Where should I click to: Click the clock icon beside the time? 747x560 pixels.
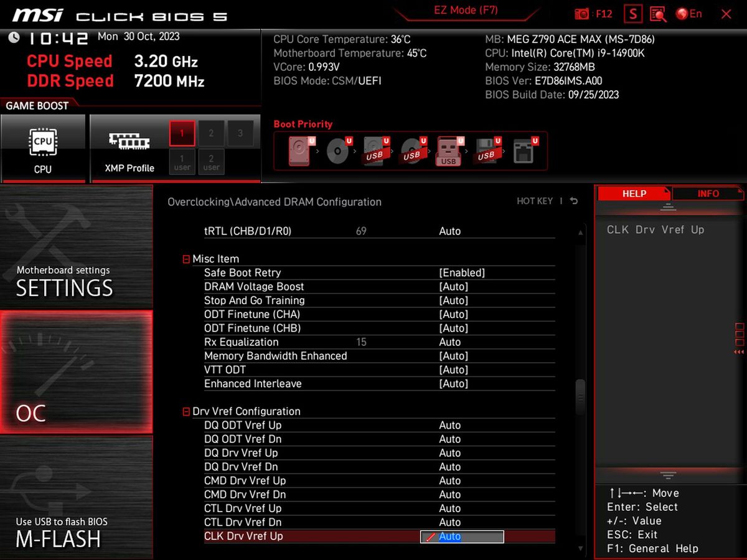click(14, 37)
